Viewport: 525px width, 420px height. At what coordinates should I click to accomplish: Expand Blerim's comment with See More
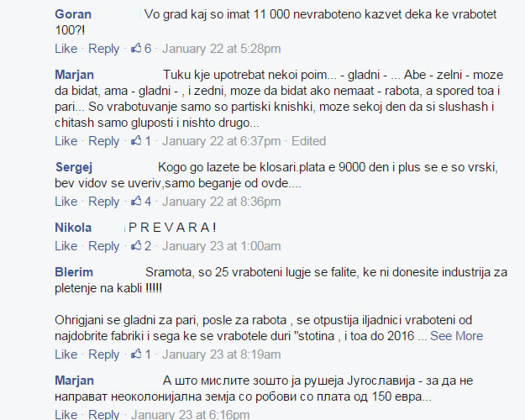pos(456,336)
